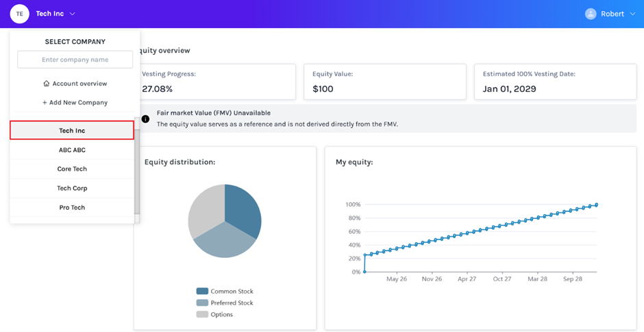Select Tech Inc from company list
644x332 pixels.
(72, 130)
